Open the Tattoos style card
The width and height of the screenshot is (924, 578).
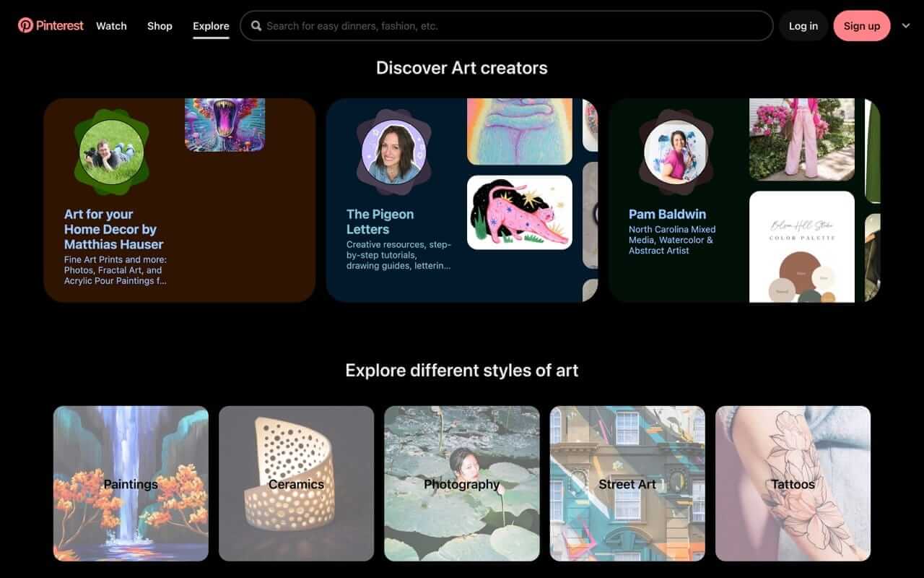tap(793, 483)
